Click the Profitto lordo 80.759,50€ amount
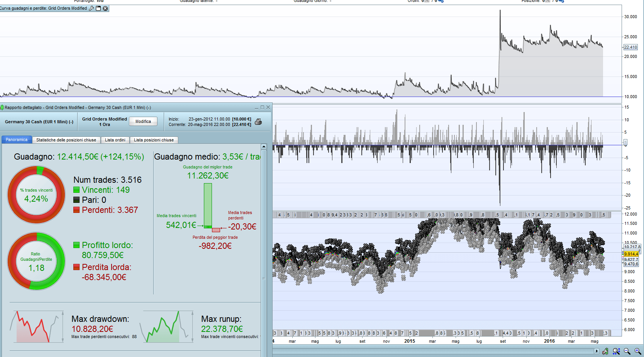Screen dimensions: 644x357 [103, 255]
